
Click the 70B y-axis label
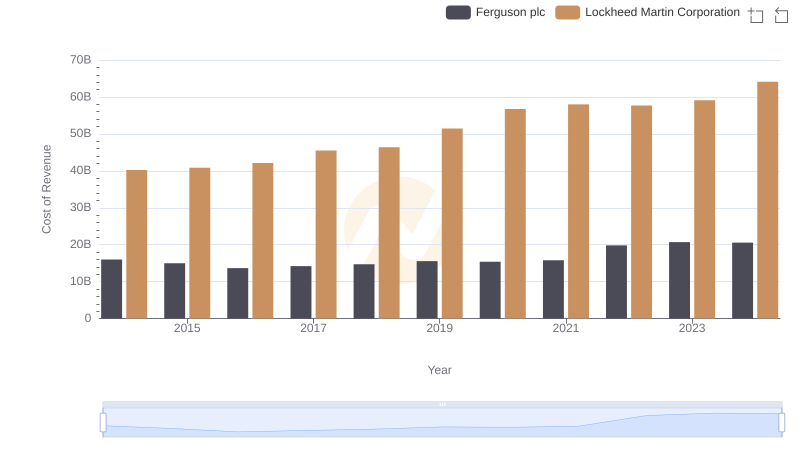[81, 60]
